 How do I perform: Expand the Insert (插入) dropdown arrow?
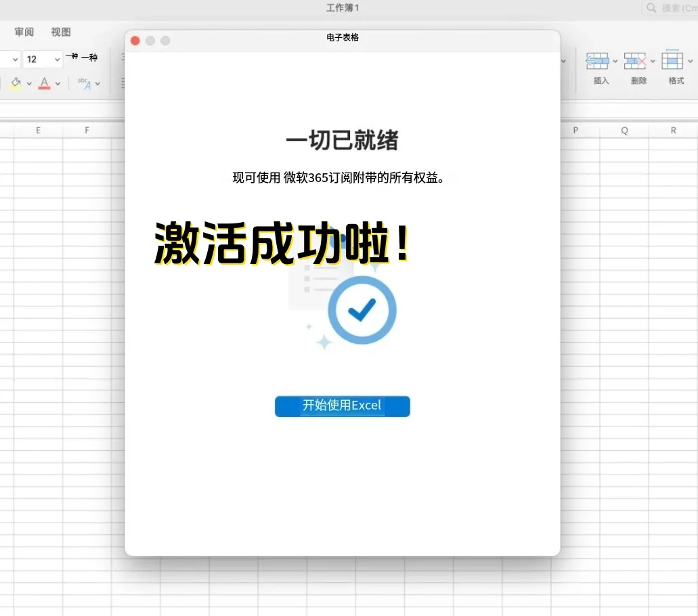617,61
